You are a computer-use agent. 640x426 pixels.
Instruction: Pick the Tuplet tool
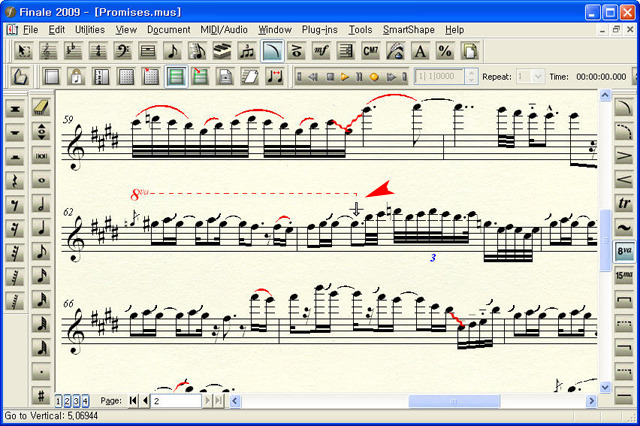click(247, 51)
